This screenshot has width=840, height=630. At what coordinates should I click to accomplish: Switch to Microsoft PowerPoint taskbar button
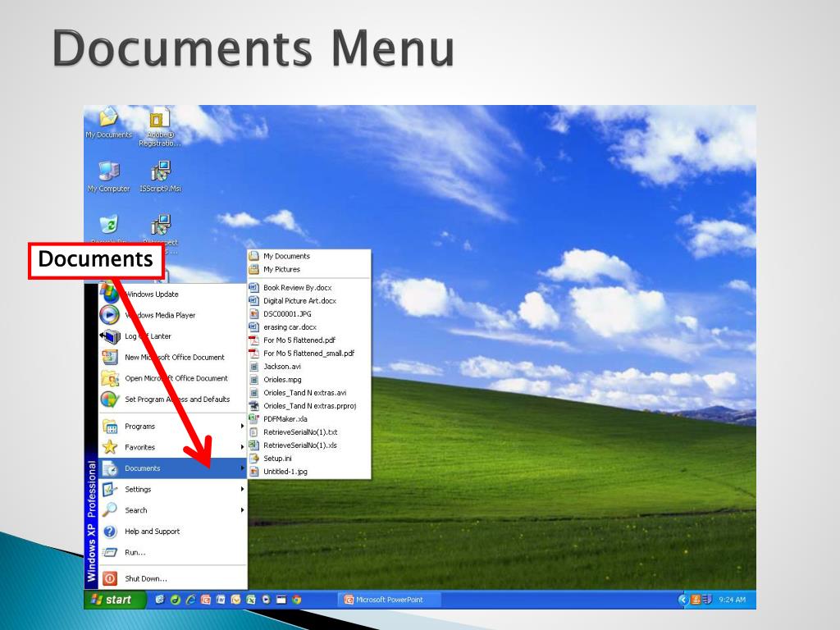click(x=390, y=600)
